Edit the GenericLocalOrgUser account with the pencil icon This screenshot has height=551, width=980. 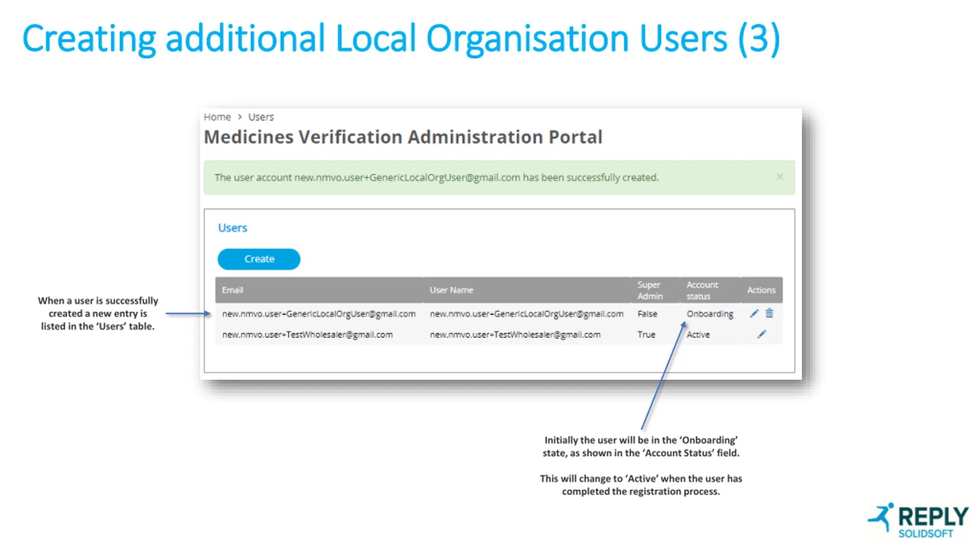[754, 314]
